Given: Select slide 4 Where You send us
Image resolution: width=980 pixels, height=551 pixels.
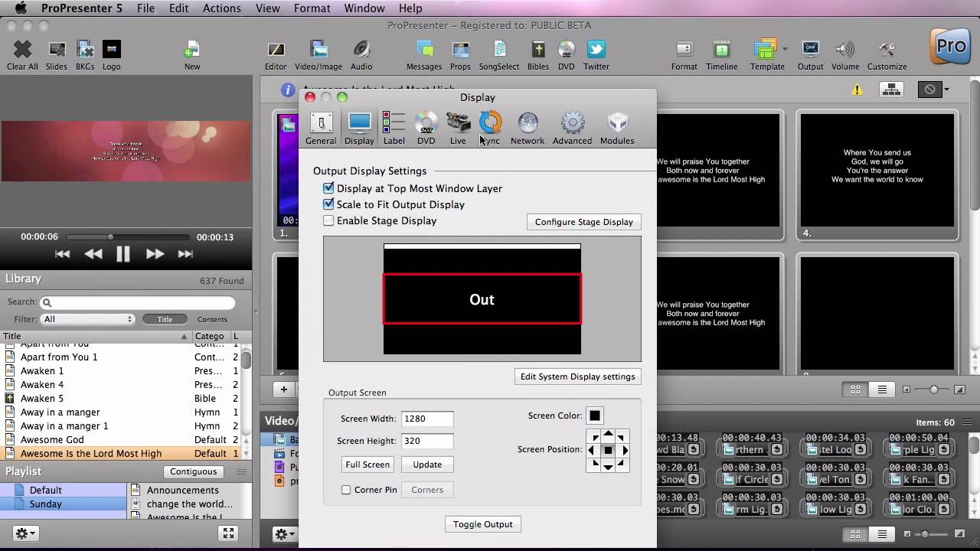Looking at the screenshot, I should [877, 176].
